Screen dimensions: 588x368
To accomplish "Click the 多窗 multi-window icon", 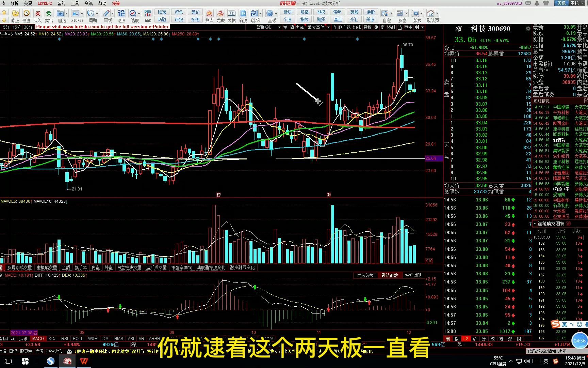I will click(400, 13).
